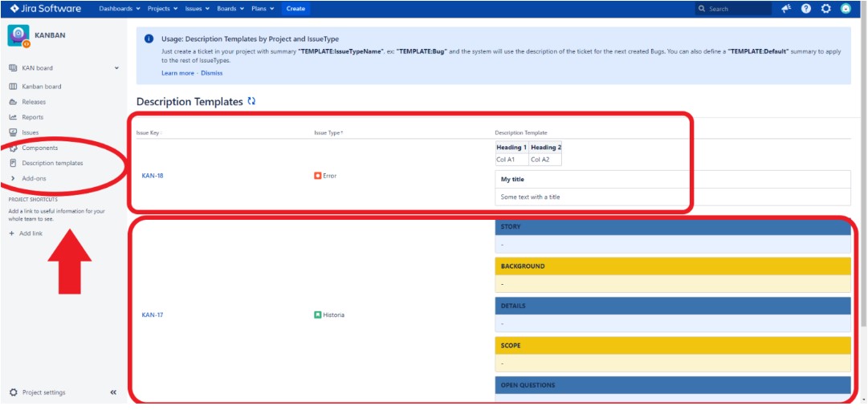The width and height of the screenshot is (868, 410).
Task: Open the user profile avatar
Action: (x=846, y=9)
